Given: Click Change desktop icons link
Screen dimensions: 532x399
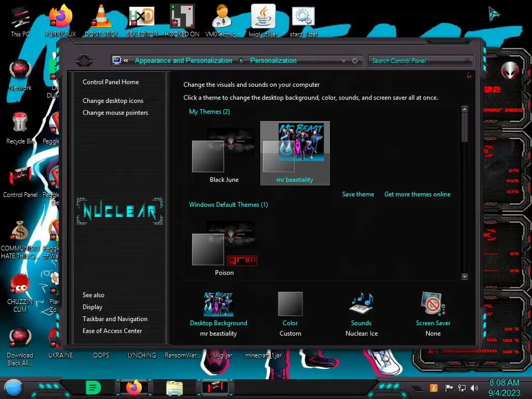Looking at the screenshot, I should (x=113, y=101).
